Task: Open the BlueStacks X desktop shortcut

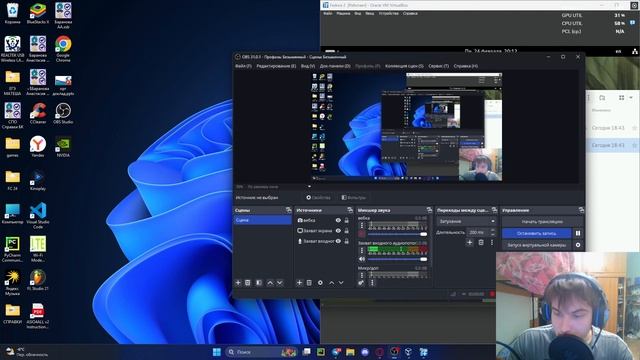Action: (x=38, y=13)
